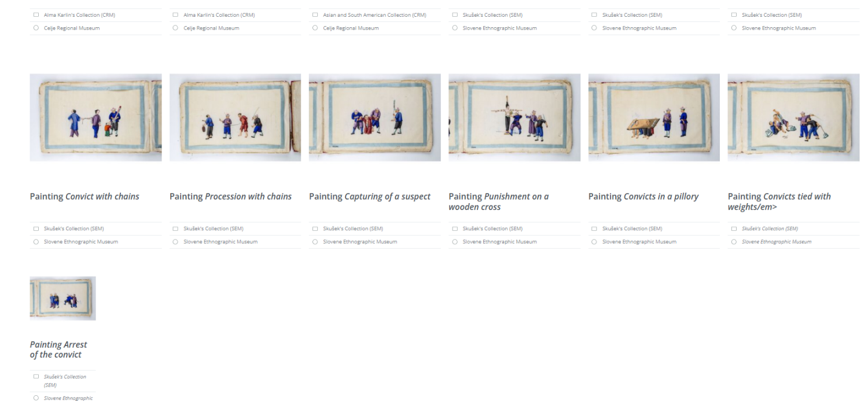Open Slovene Ethnographic Museum under Procession with chains
Viewport: 868px width, 401px height.
pyautogui.click(x=220, y=242)
